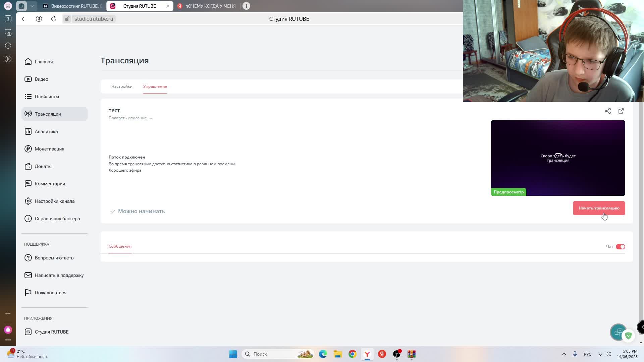This screenshot has height=362, width=644.
Task: Open File Explorer from taskbar
Action: (338, 354)
